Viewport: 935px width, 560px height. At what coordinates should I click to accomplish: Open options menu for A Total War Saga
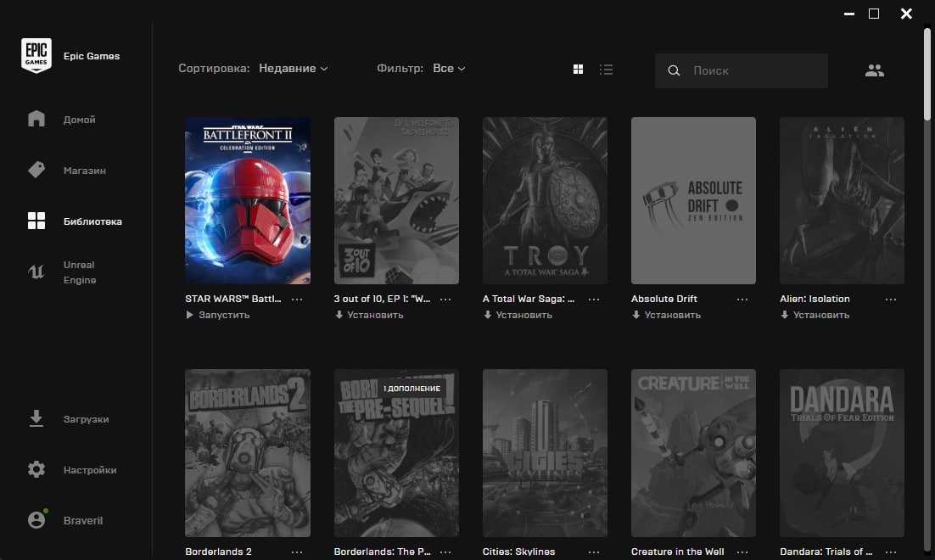594,300
